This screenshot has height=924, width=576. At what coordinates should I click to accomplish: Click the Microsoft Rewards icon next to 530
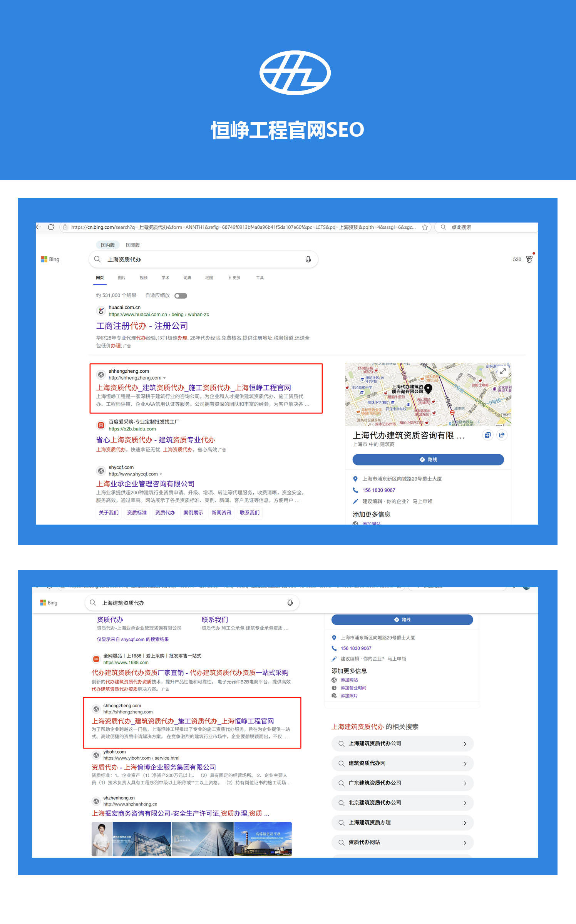coord(529,259)
